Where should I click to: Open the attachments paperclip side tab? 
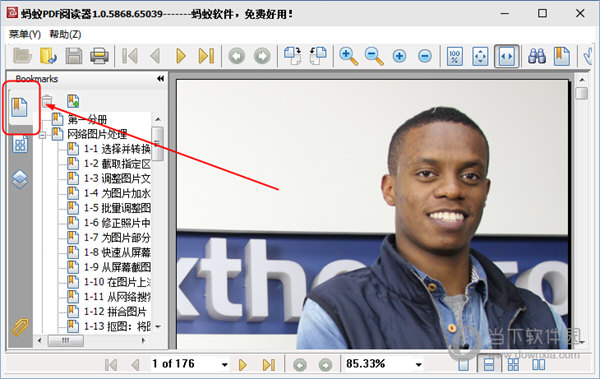[x=20, y=327]
